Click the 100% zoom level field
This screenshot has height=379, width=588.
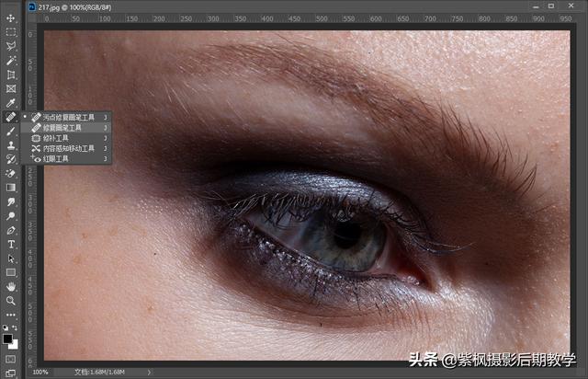click(x=41, y=373)
